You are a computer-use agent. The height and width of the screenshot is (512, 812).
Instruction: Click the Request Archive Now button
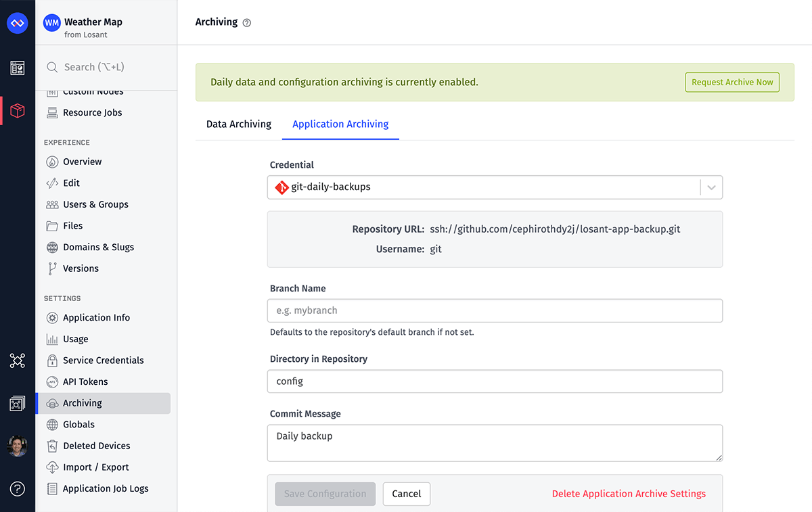pos(731,81)
